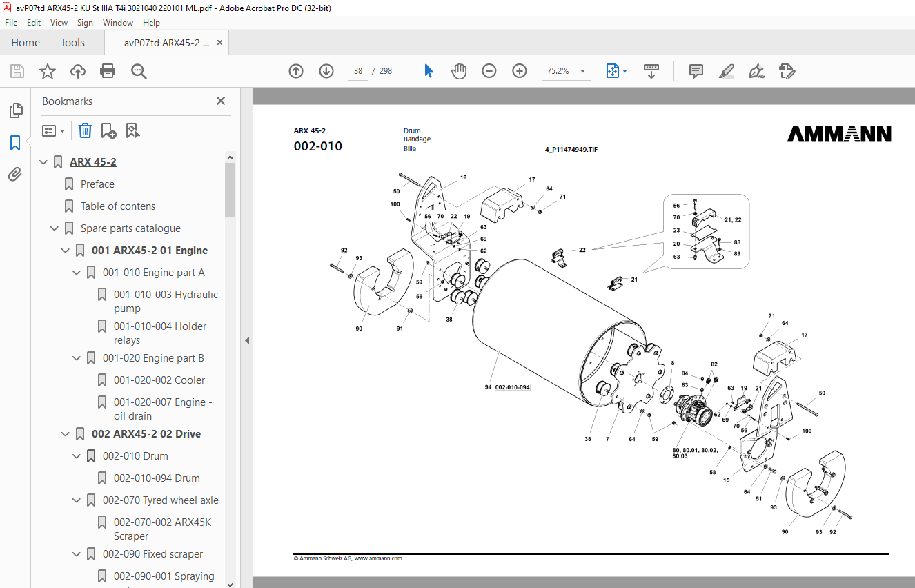Image resolution: width=915 pixels, height=588 pixels.
Task: Jump to 001-010-004 Holder relays bookmark
Action: point(160,333)
